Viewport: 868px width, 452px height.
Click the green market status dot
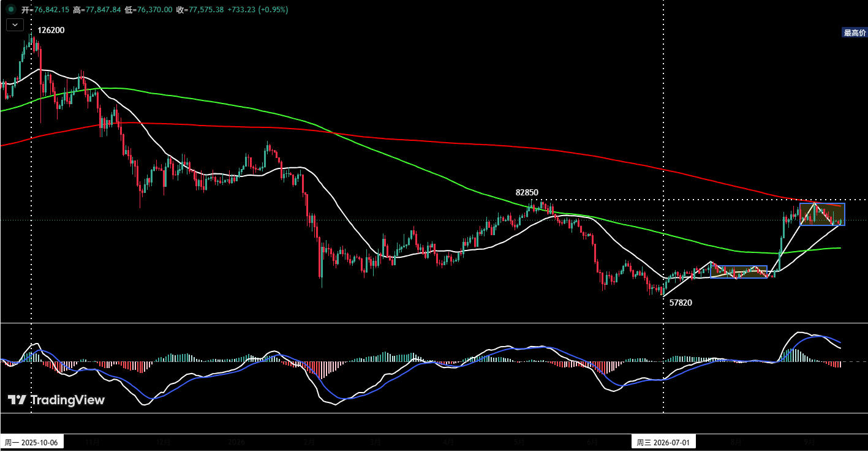point(11,9)
